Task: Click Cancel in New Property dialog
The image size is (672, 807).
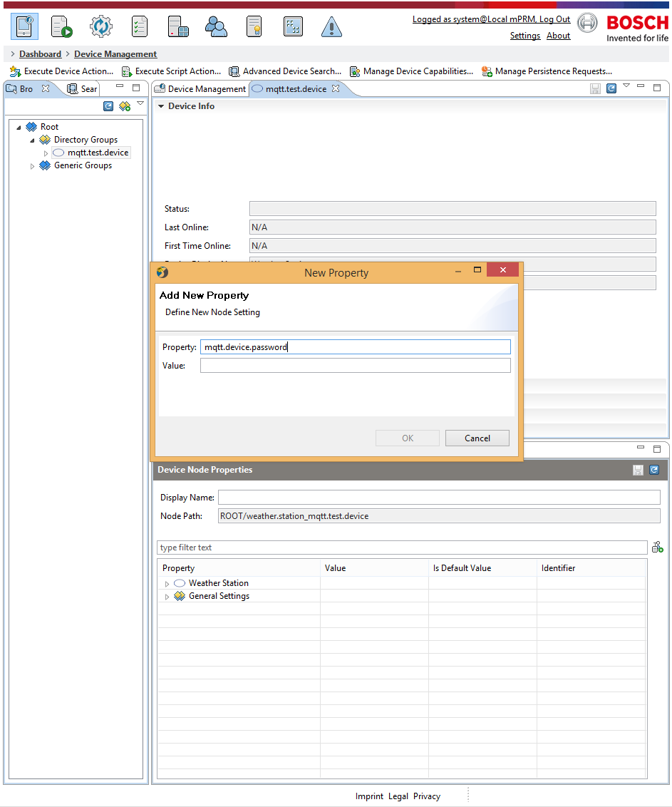Action: (477, 438)
